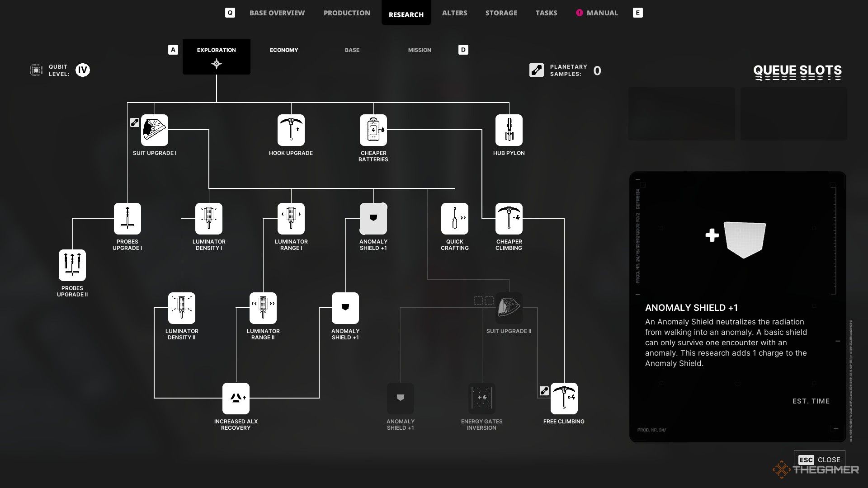Switch to the Economy research category
The image size is (868, 488).
284,50
